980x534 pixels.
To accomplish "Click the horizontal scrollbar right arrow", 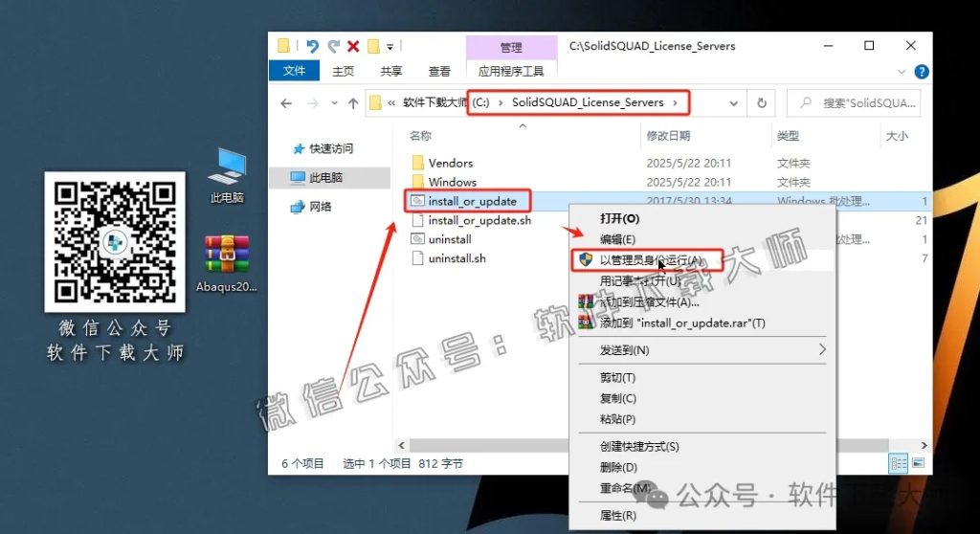I will [x=924, y=445].
